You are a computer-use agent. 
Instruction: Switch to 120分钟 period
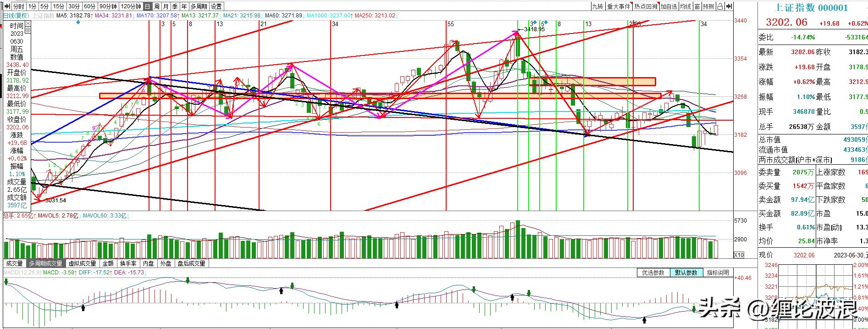pyautogui.click(x=131, y=6)
